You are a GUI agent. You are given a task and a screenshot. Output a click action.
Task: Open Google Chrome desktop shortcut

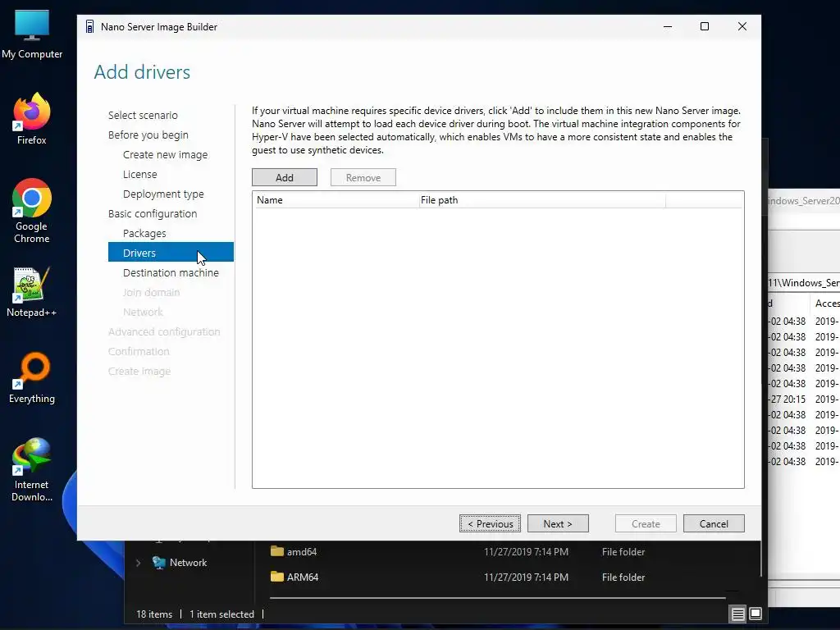(x=32, y=211)
